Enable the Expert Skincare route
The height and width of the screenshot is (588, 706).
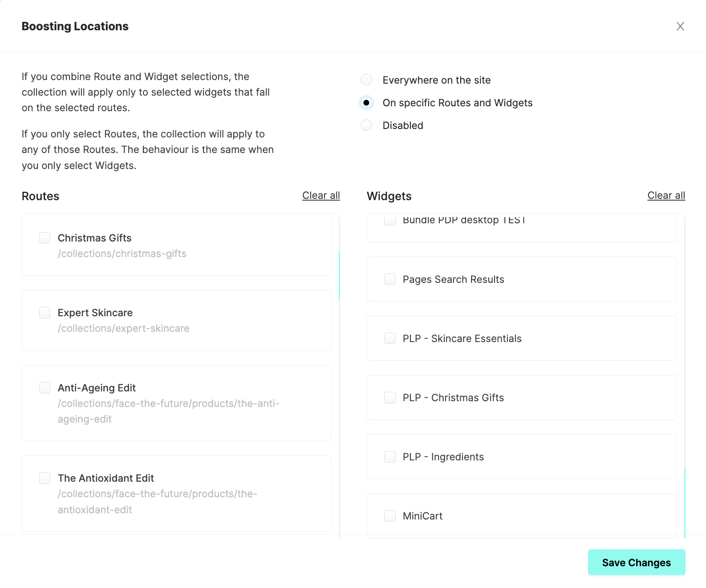pos(45,313)
